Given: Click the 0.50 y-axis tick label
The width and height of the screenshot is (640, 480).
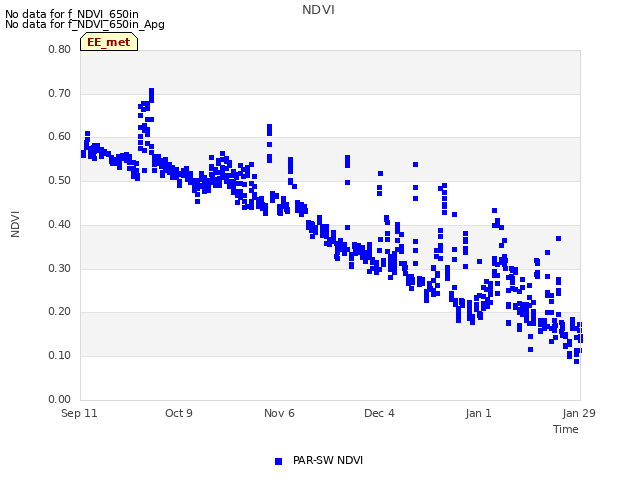Looking at the screenshot, I should point(60,180).
